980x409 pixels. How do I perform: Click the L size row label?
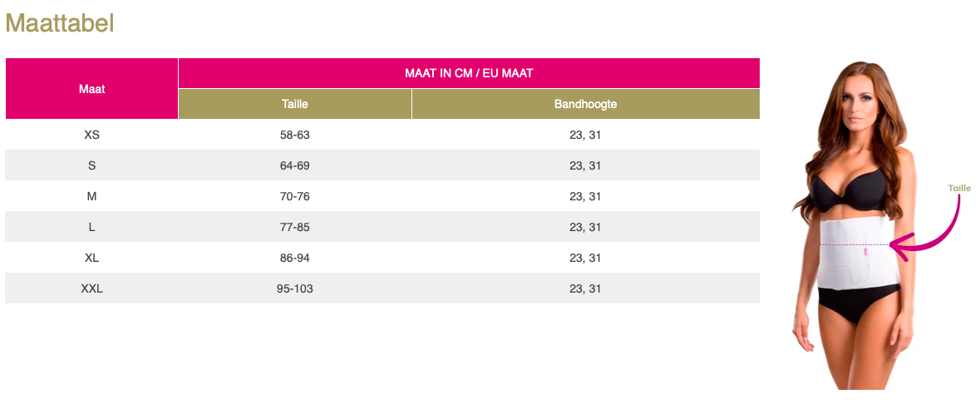pos(91,227)
